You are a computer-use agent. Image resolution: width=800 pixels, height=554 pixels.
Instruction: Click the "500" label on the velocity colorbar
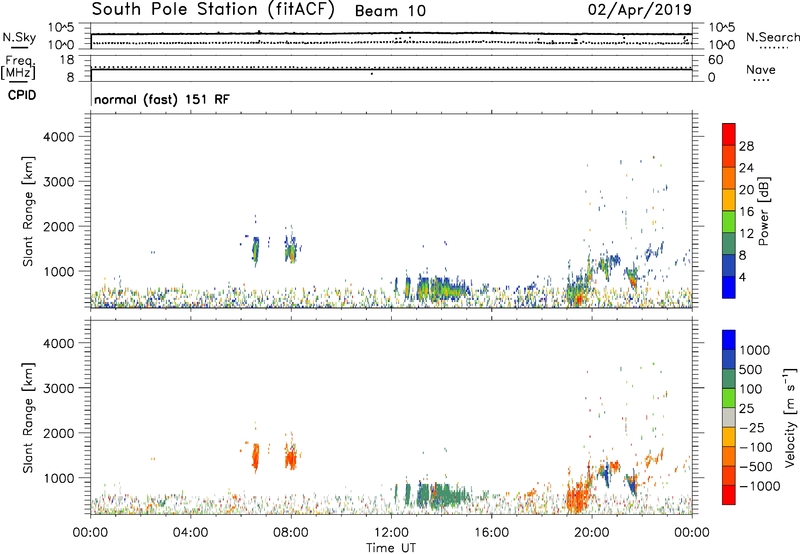(751, 370)
